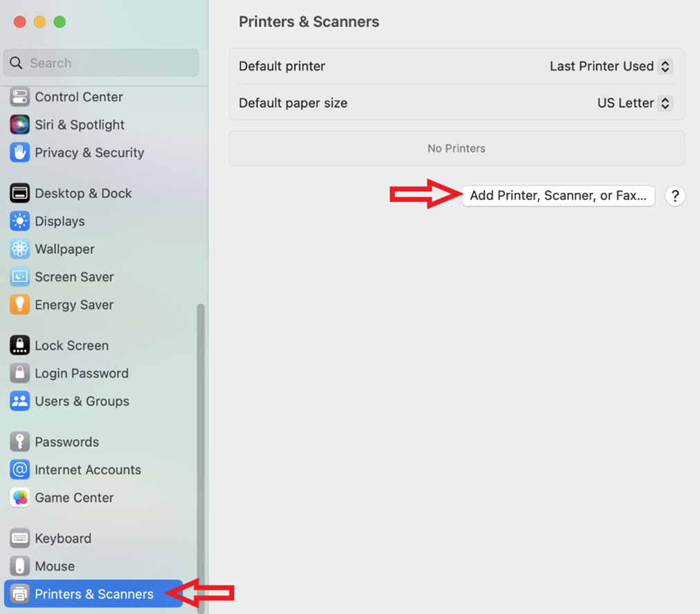Switch to Desktop & Dock settings
This screenshot has width=700, height=614.
click(x=83, y=193)
